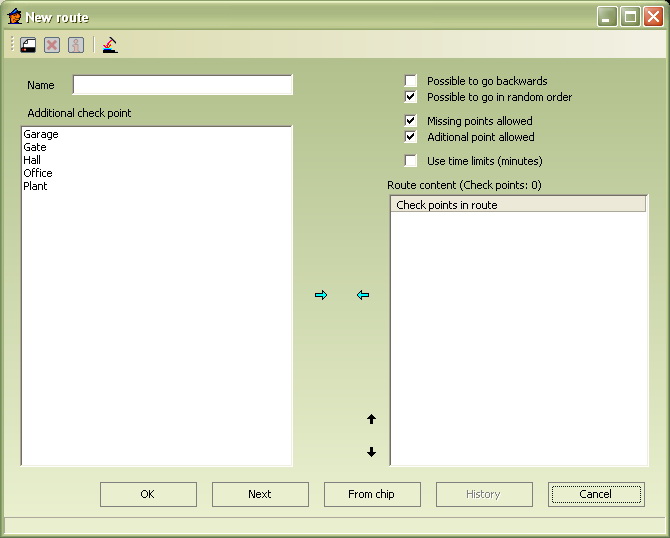Move check point up with arrow
Viewport: 670px width, 538px height.
click(371, 420)
